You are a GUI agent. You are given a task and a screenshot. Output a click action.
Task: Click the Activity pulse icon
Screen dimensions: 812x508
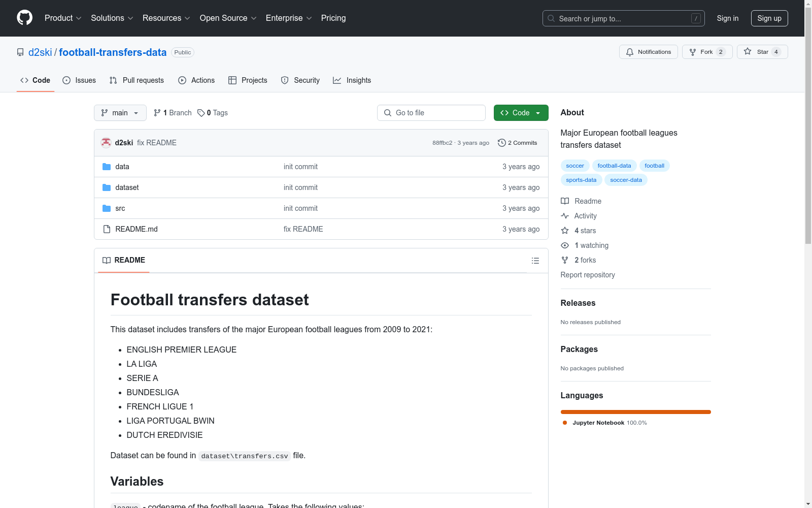[x=565, y=216]
